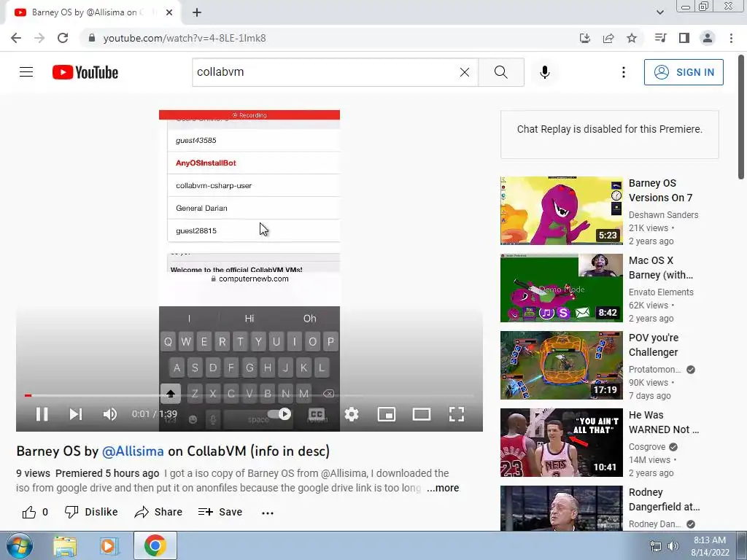Start voice search with the microphone
The height and width of the screenshot is (560, 747).
544,72
